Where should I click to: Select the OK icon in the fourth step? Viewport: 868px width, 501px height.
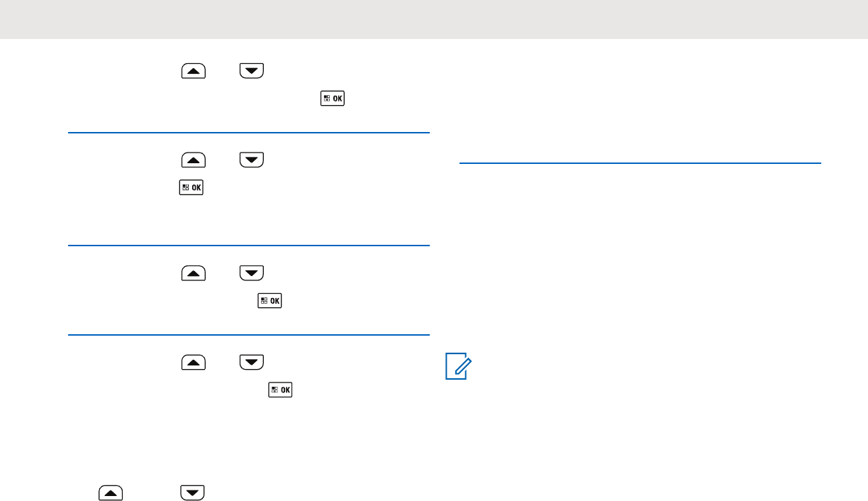click(281, 390)
